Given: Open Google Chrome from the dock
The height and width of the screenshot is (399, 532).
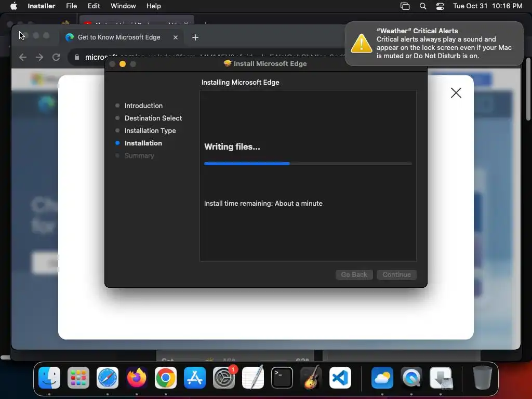Looking at the screenshot, I should point(166,378).
